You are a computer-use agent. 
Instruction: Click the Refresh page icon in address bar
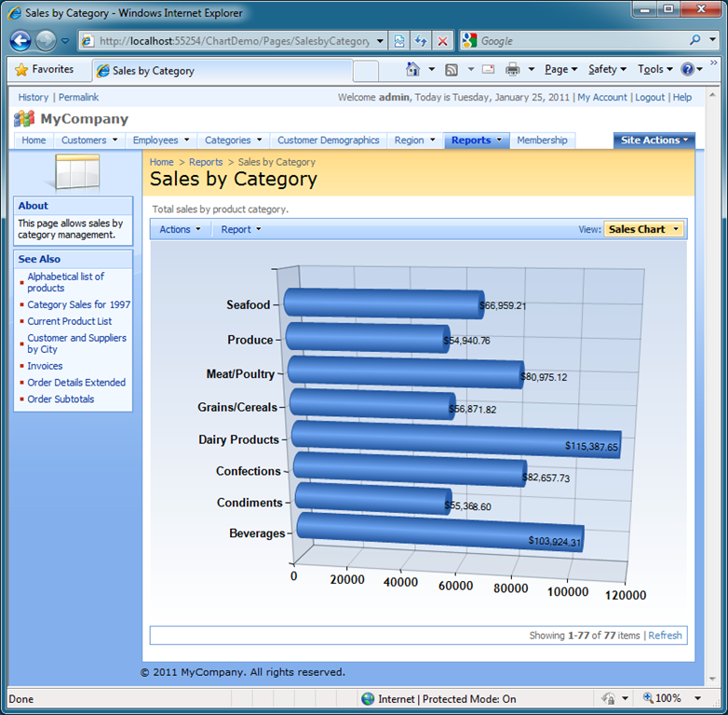pos(421,41)
